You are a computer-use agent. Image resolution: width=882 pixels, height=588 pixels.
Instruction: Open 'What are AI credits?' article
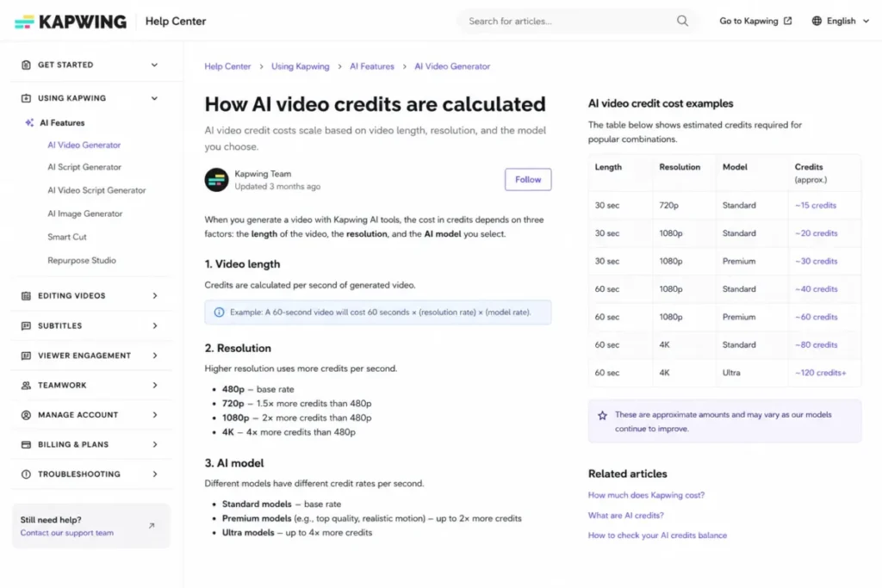(x=625, y=516)
